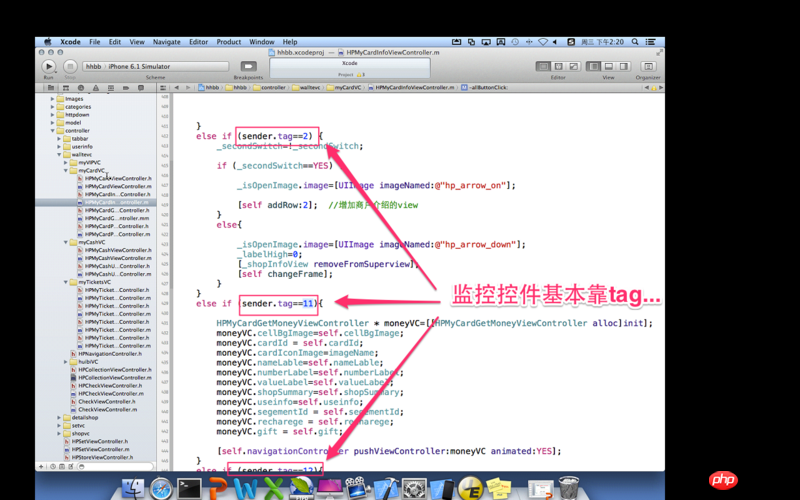Select HPSetViewController.h file
800x500 pixels.
point(96,441)
